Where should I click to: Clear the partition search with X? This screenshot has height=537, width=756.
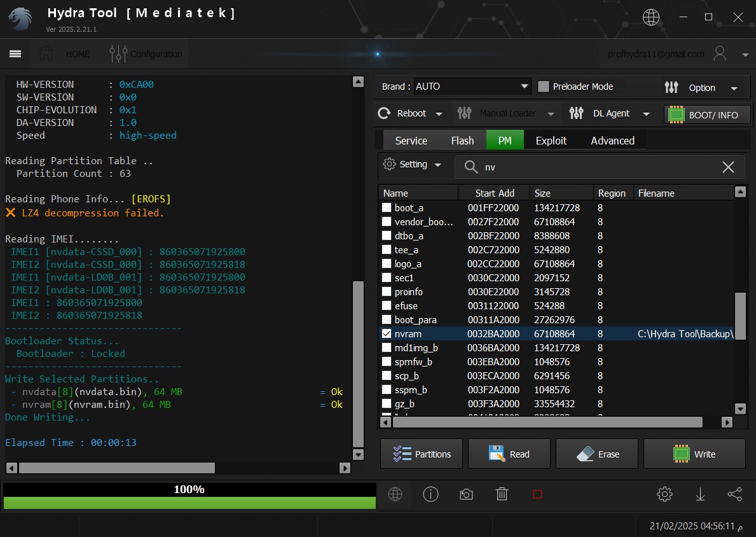pos(728,167)
